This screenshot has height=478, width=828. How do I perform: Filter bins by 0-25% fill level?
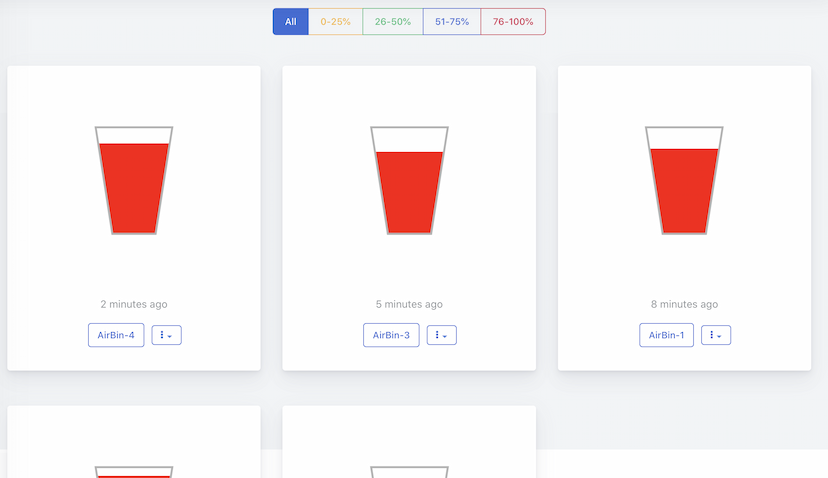(x=335, y=22)
